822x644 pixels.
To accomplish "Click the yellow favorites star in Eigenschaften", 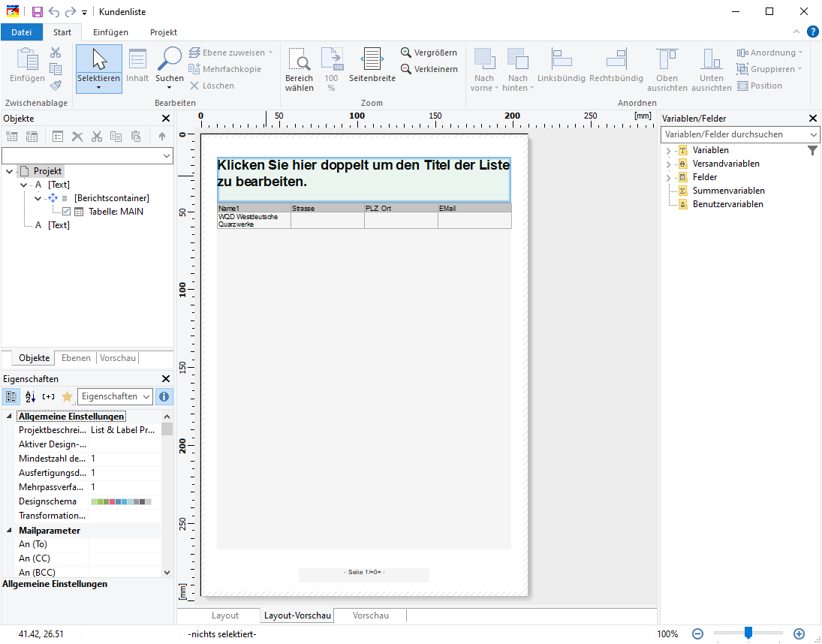I will point(67,396).
